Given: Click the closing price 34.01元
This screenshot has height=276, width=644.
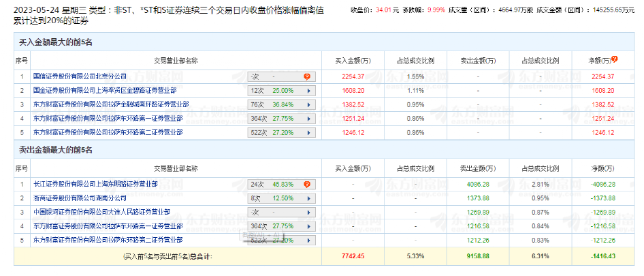Looking at the screenshot, I should [387, 10].
